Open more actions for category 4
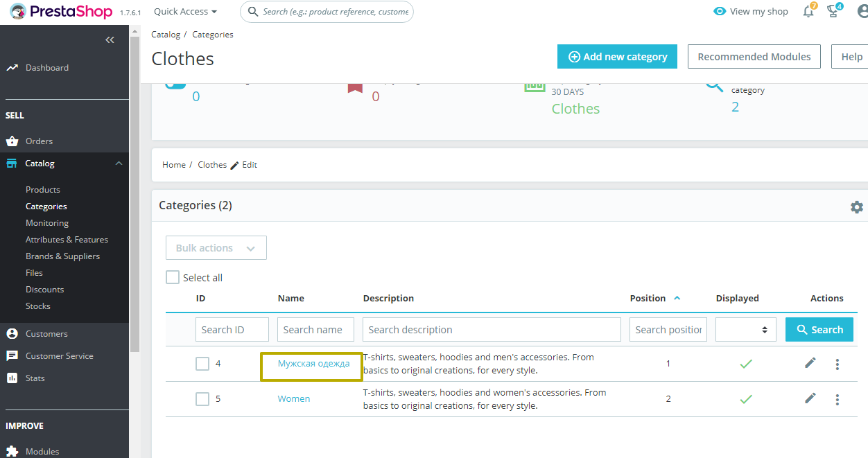 coord(837,364)
